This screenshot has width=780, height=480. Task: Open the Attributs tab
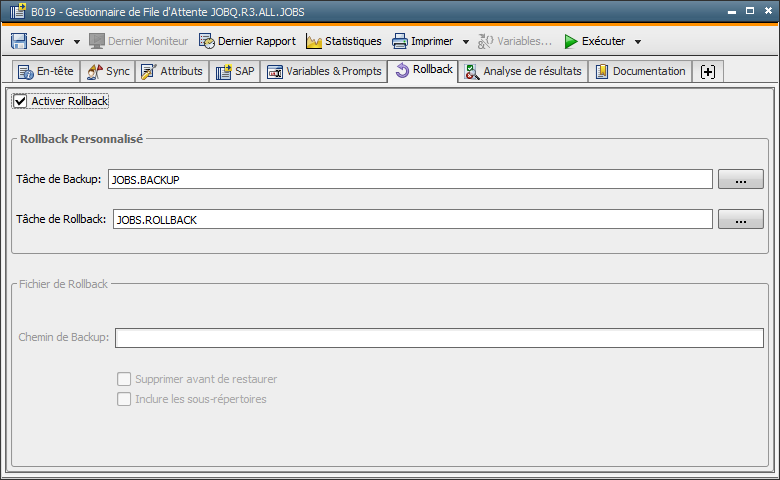[172, 71]
